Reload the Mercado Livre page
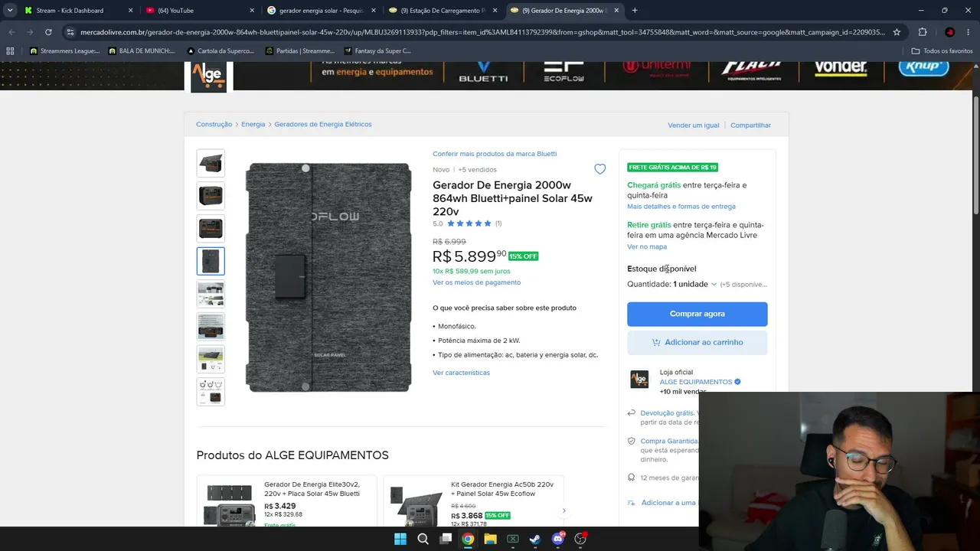Screen dimensions: 980x551 tap(48, 32)
